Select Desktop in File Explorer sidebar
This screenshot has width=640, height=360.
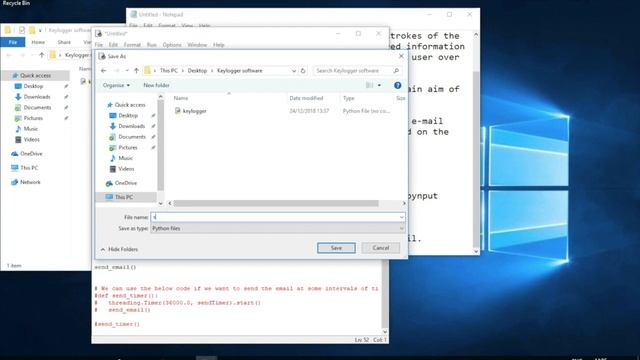tap(33, 86)
